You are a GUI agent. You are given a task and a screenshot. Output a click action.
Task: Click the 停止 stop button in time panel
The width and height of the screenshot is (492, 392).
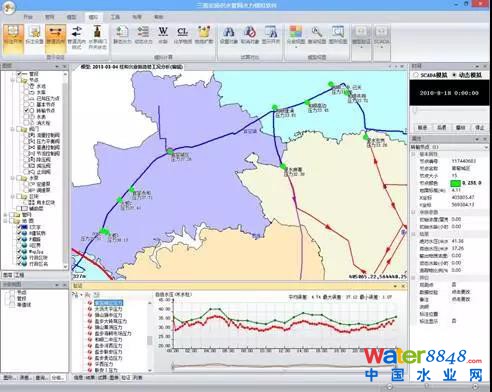[479, 127]
